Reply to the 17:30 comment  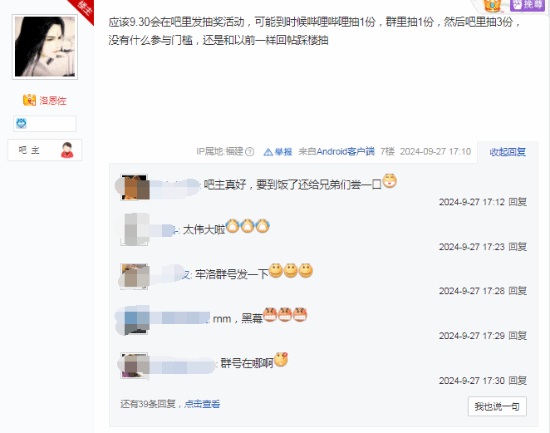click(x=517, y=380)
